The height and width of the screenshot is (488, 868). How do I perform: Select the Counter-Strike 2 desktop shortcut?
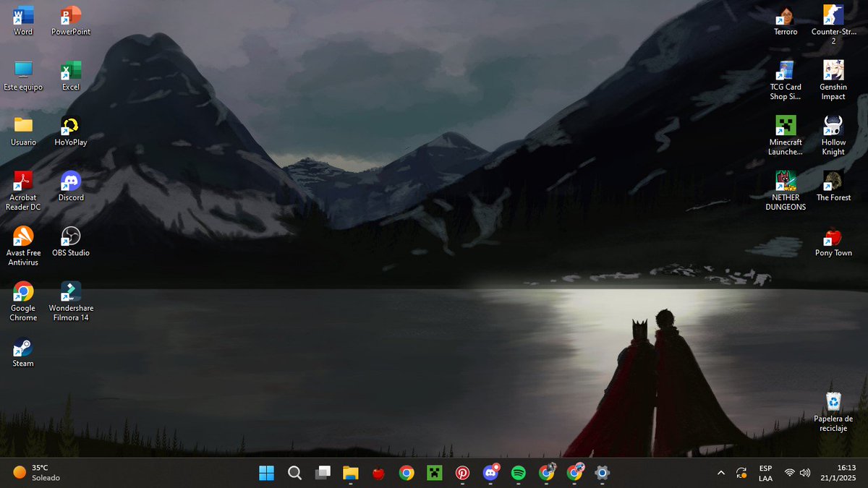pos(833,25)
